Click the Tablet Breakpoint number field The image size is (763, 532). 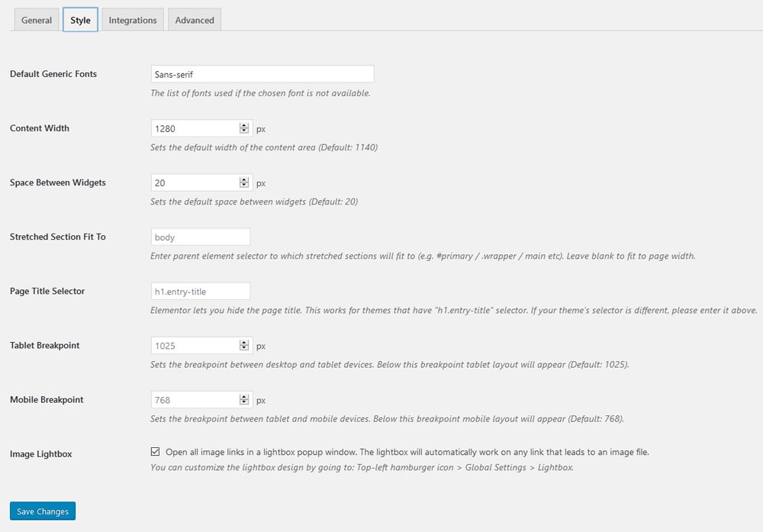(x=195, y=345)
